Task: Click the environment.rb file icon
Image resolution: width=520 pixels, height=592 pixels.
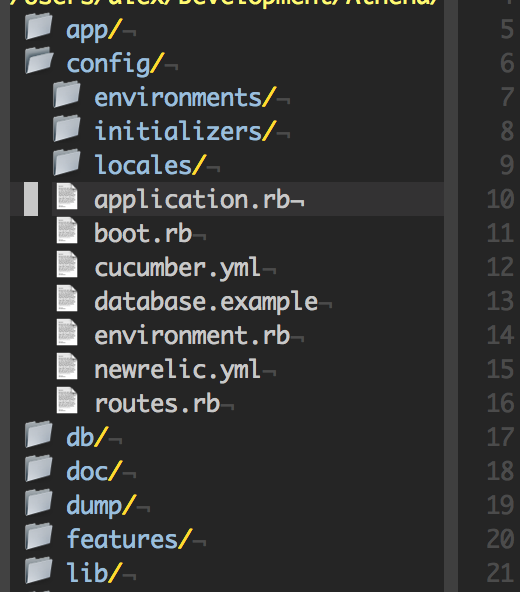Action: point(67,332)
